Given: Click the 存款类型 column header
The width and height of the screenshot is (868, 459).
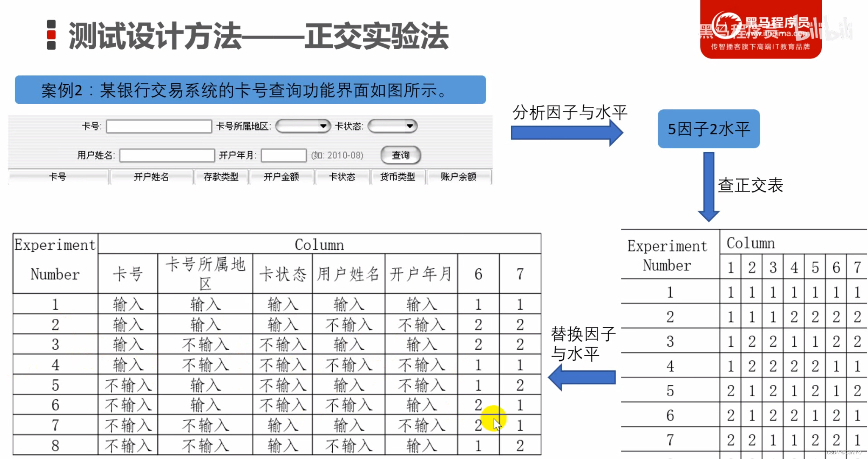Looking at the screenshot, I should click(x=221, y=177).
